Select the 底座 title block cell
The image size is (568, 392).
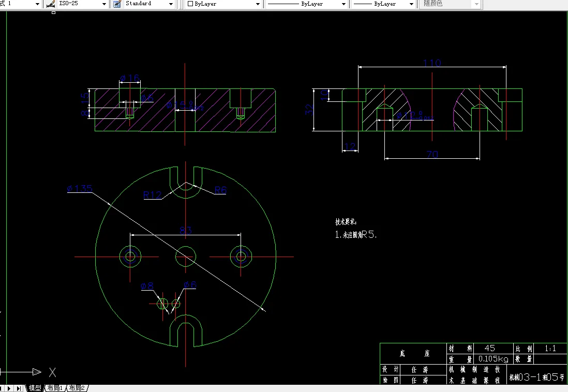tap(413, 354)
